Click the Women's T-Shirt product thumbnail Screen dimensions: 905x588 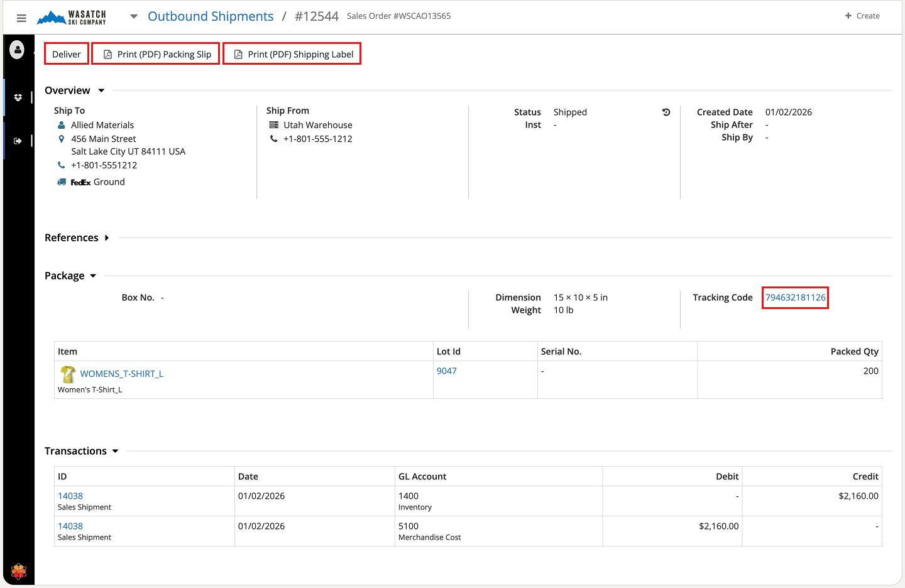[67, 374]
